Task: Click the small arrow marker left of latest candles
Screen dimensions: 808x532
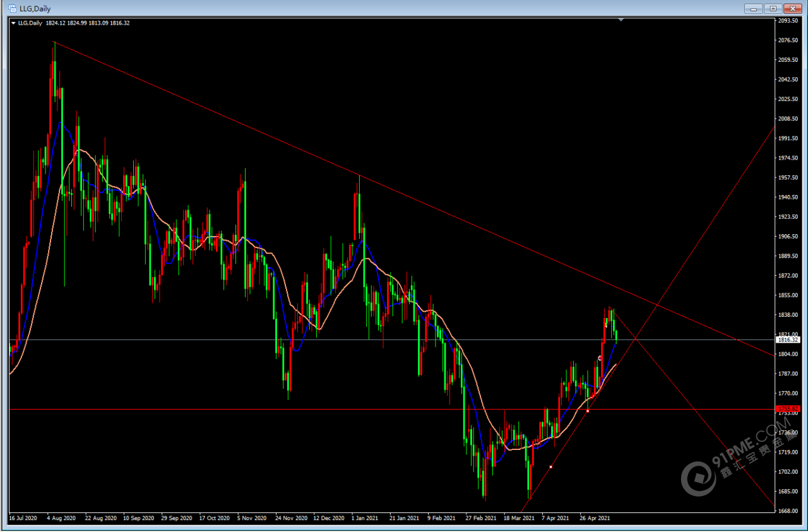Action: tap(600, 358)
